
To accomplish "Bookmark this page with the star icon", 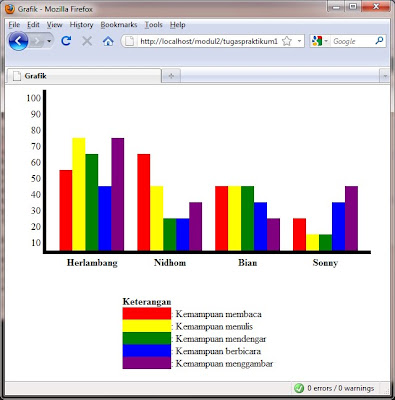I will click(x=287, y=41).
